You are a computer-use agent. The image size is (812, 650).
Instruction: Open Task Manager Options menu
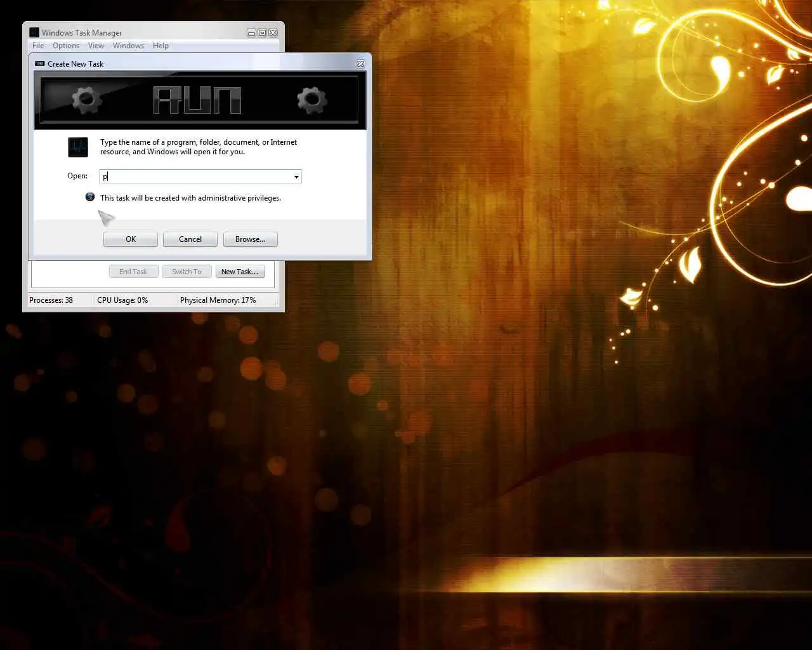pos(66,46)
